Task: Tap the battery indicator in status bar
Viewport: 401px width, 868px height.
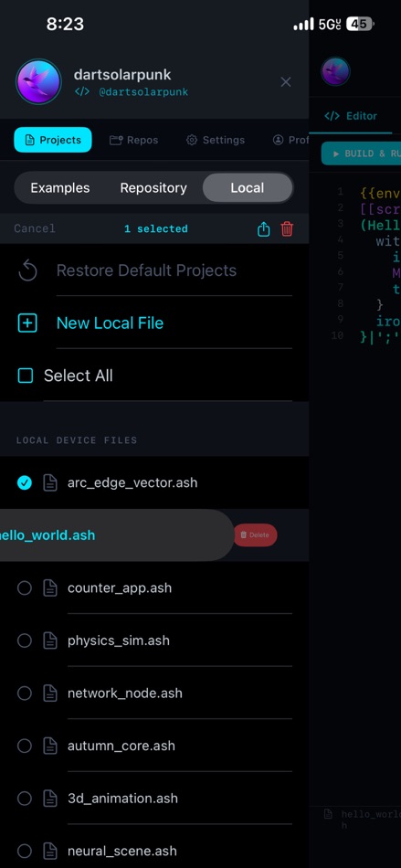Action: (x=360, y=24)
